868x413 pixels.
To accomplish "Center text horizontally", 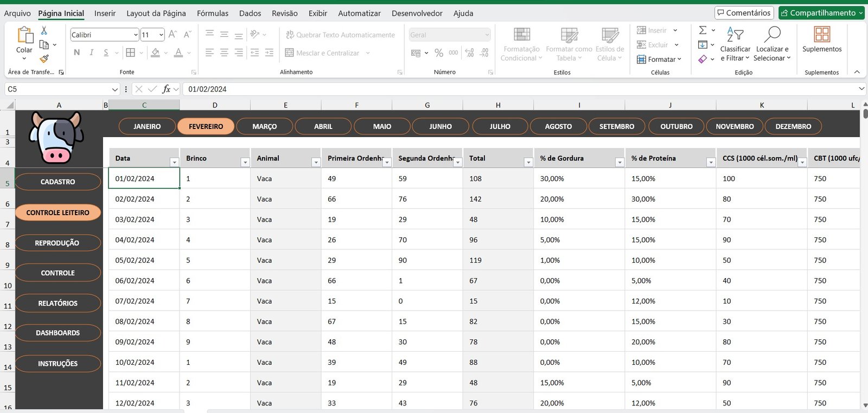I will tap(224, 53).
